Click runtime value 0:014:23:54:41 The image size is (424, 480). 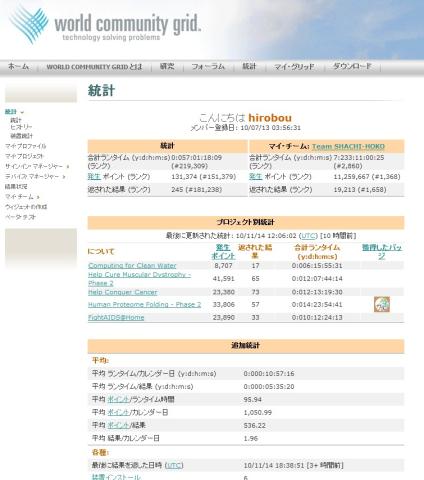pos(317,304)
